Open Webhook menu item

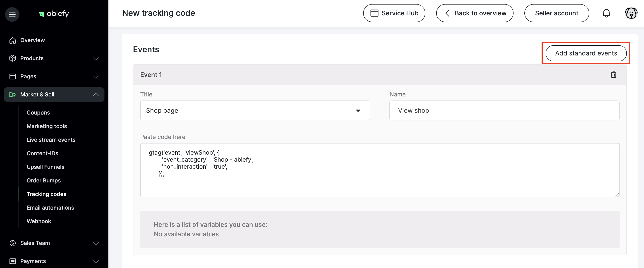tap(39, 221)
